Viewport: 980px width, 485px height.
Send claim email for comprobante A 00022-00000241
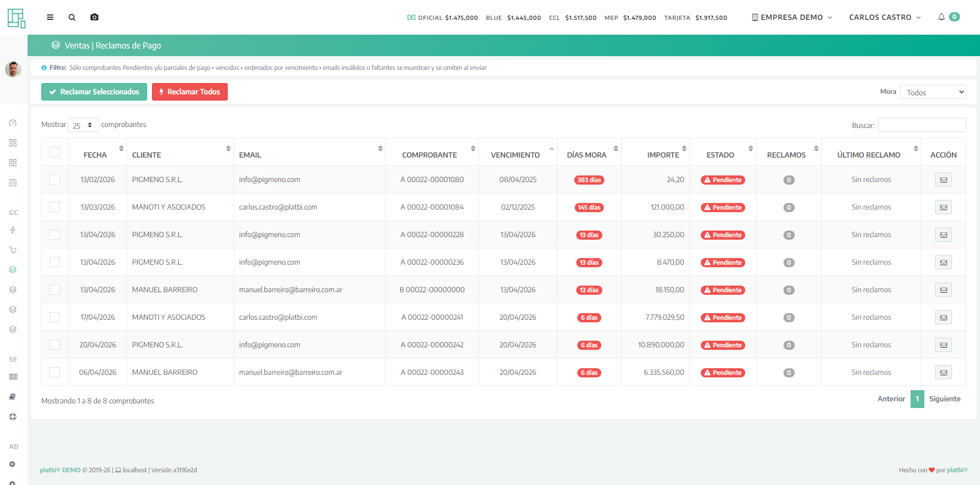tap(943, 317)
